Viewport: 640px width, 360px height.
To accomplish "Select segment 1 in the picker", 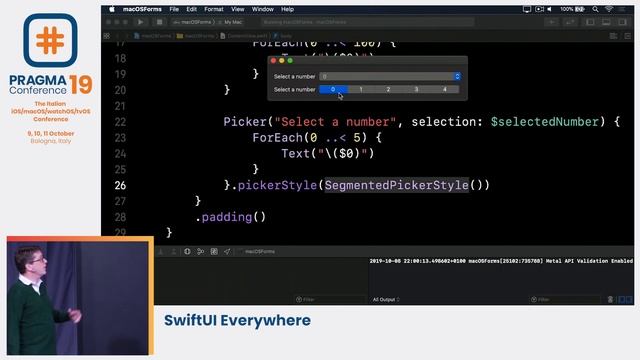I will coord(361,89).
